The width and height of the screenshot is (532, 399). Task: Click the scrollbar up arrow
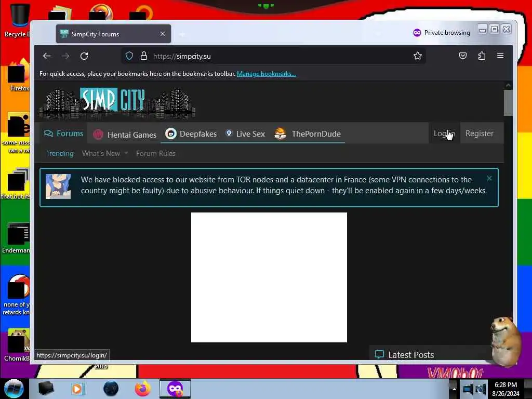coord(508,85)
